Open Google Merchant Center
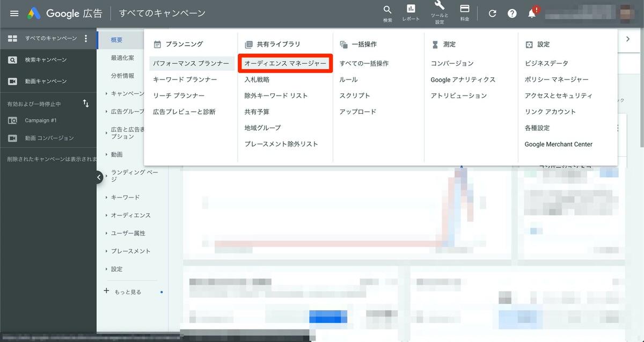 pyautogui.click(x=559, y=144)
